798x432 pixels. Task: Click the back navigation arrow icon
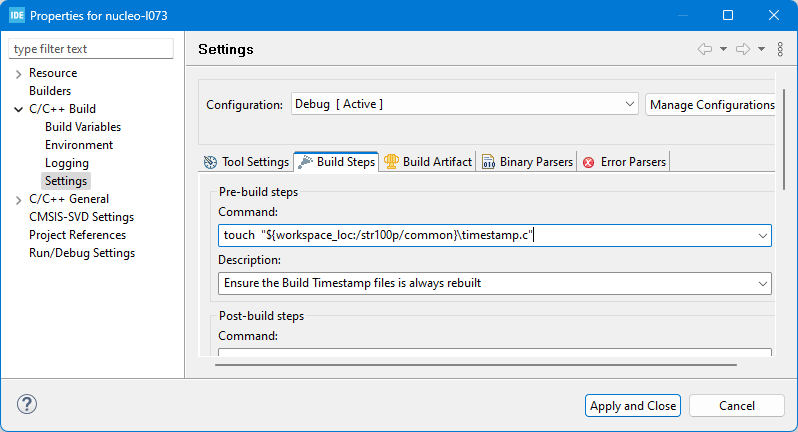coord(704,49)
